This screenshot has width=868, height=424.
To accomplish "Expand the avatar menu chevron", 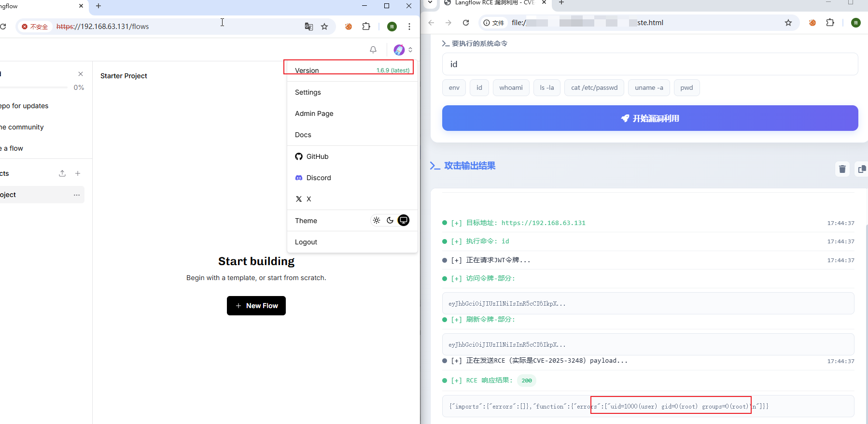I will coord(410,50).
